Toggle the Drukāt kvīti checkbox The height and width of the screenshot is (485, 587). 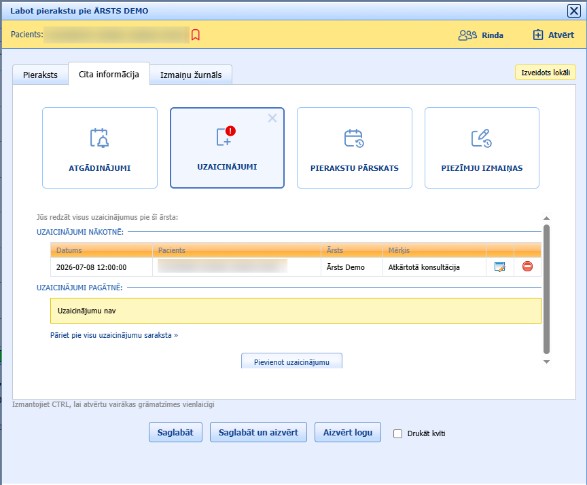click(398, 433)
